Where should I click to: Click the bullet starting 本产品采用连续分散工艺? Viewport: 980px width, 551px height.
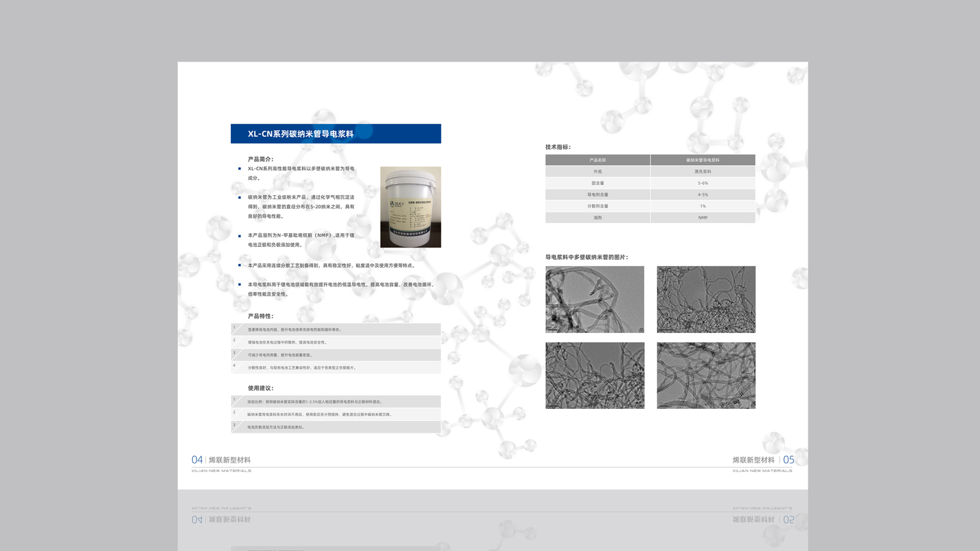pyautogui.click(x=331, y=265)
